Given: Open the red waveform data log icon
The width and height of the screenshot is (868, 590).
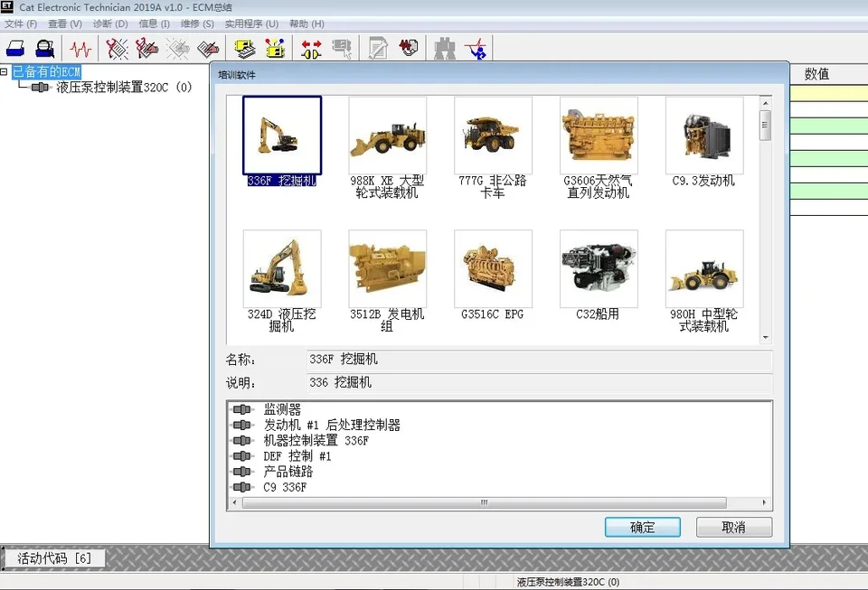Looking at the screenshot, I should (x=409, y=48).
